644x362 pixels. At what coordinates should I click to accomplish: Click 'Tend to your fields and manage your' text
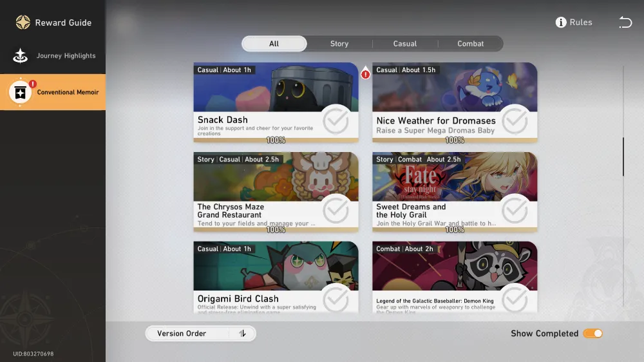click(x=256, y=223)
